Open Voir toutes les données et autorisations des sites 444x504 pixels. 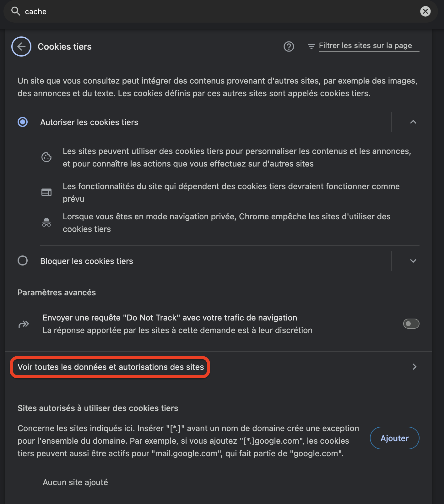(111, 367)
